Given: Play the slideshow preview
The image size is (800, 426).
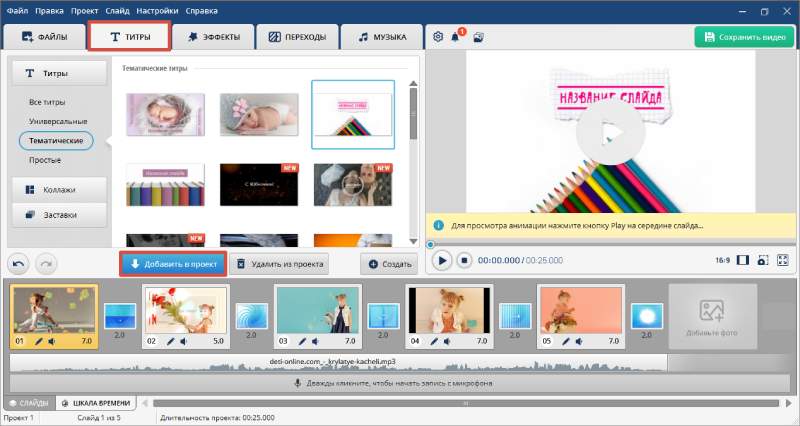Looking at the screenshot, I should (442, 260).
